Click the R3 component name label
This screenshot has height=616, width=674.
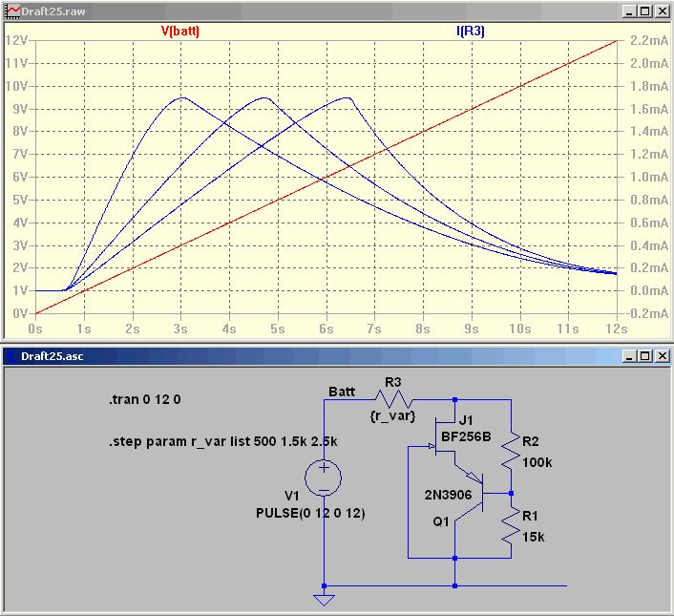(x=393, y=382)
